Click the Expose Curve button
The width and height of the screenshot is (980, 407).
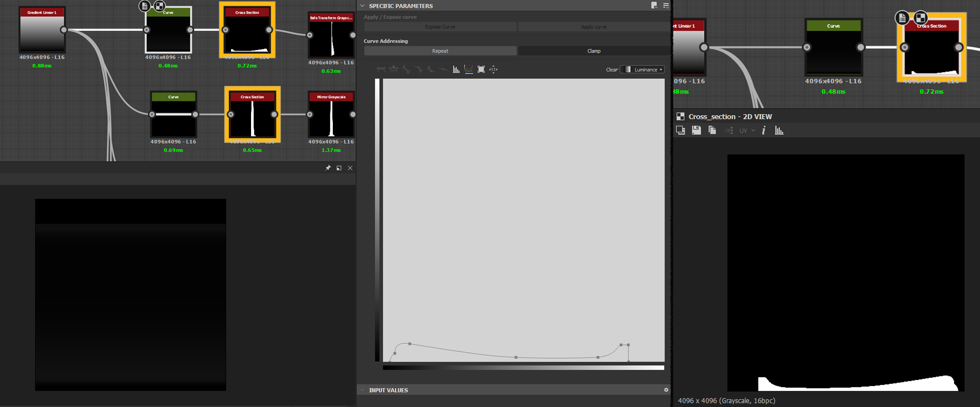click(x=440, y=27)
